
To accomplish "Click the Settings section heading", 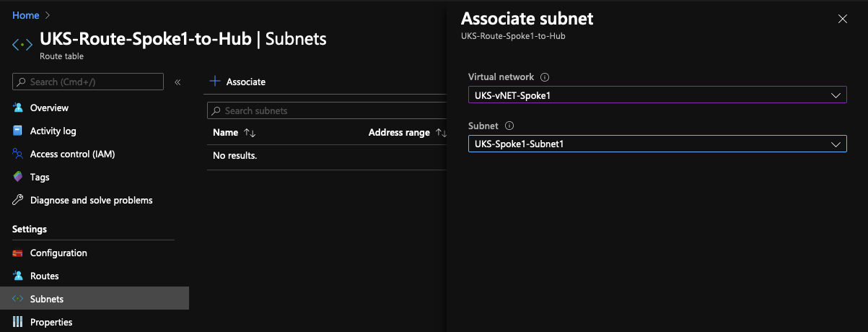I will point(30,229).
